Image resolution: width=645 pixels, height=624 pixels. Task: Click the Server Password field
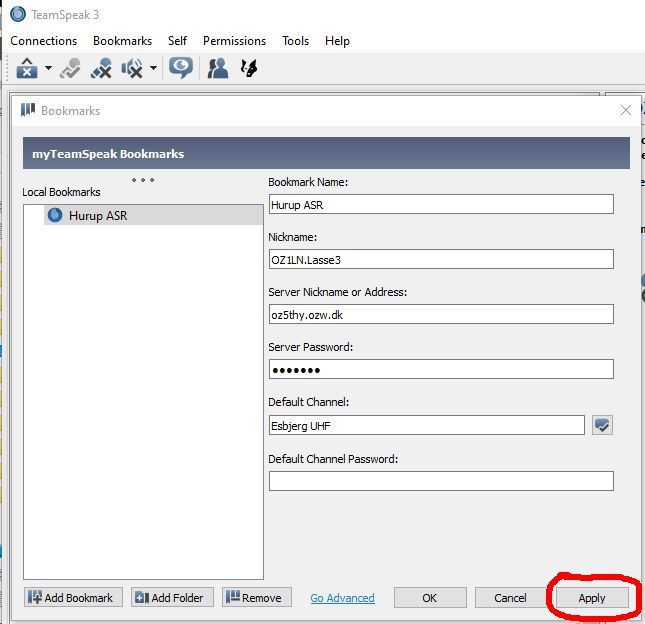coord(441,369)
